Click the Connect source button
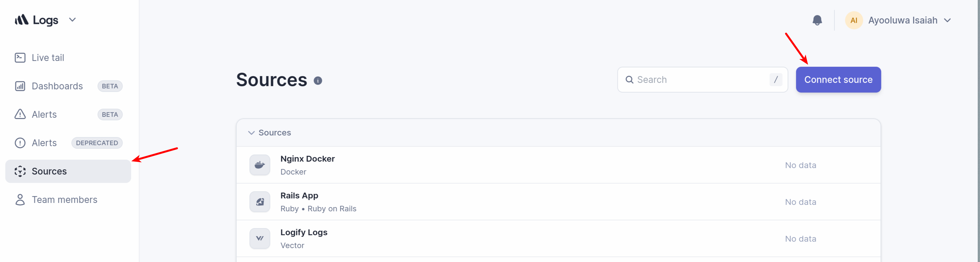Viewport: 980px width, 262px height. click(838, 80)
